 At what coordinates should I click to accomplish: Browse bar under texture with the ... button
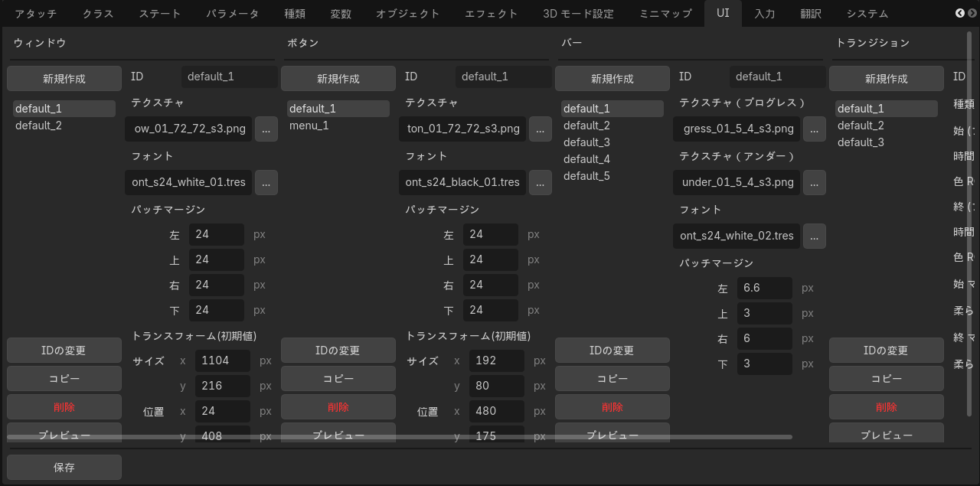tap(815, 183)
